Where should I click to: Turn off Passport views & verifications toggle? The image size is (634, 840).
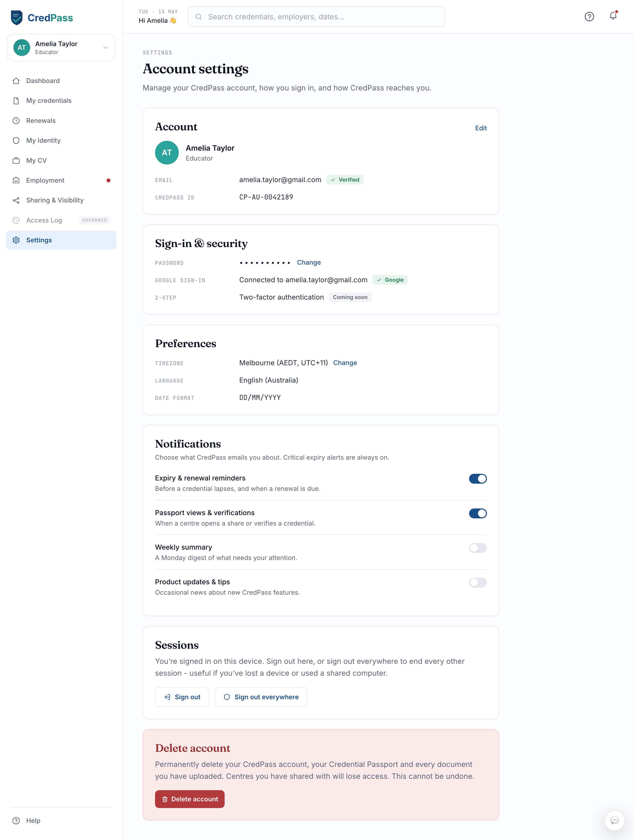[x=477, y=513]
